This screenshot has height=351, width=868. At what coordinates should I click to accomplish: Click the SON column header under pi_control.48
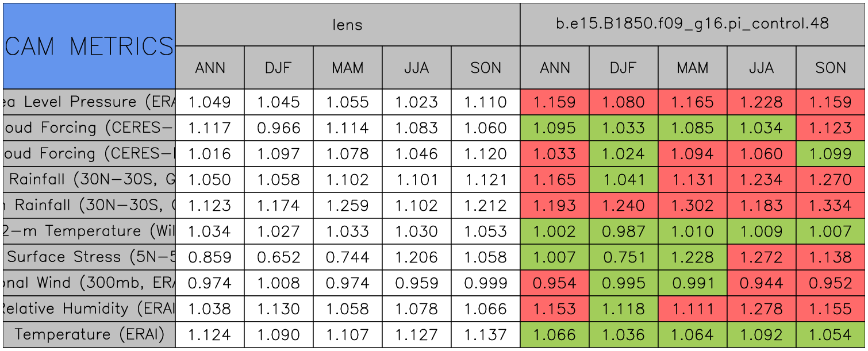[x=831, y=68]
